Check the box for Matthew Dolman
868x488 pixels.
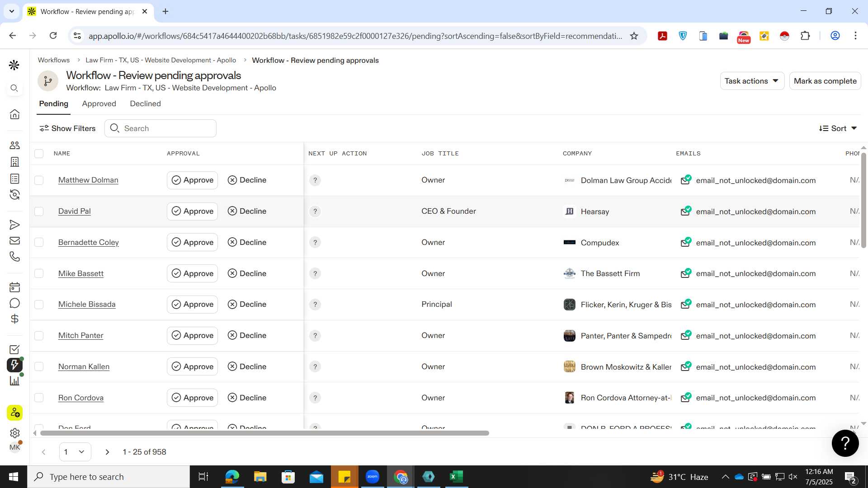point(39,180)
